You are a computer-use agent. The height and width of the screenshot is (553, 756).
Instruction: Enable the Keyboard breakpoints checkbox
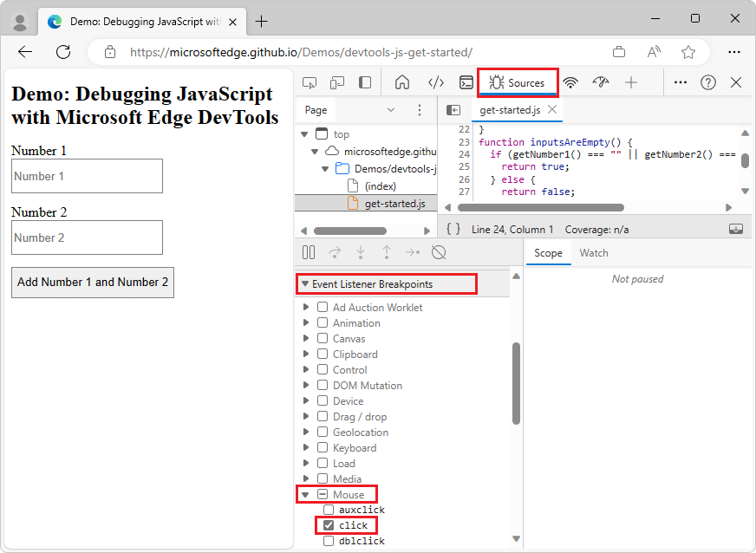(323, 447)
